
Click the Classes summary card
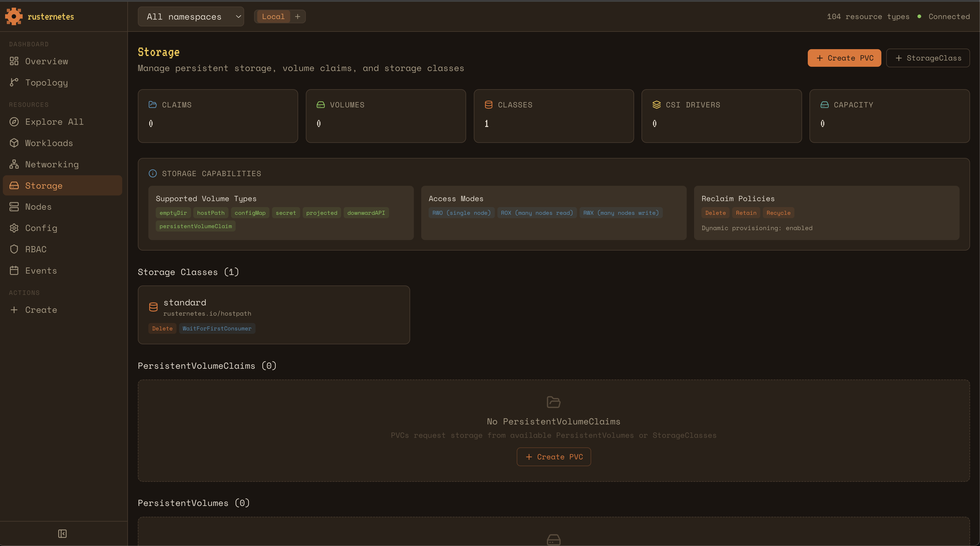(x=553, y=116)
